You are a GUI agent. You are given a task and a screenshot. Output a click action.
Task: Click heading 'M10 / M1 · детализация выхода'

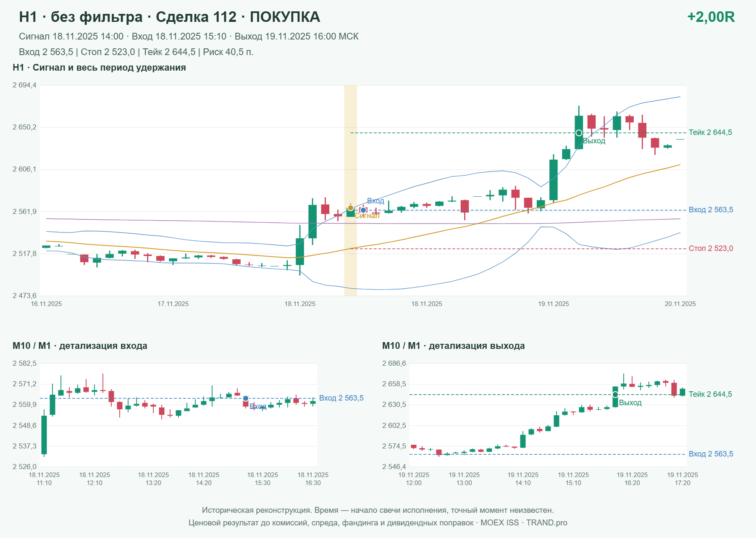(x=454, y=346)
